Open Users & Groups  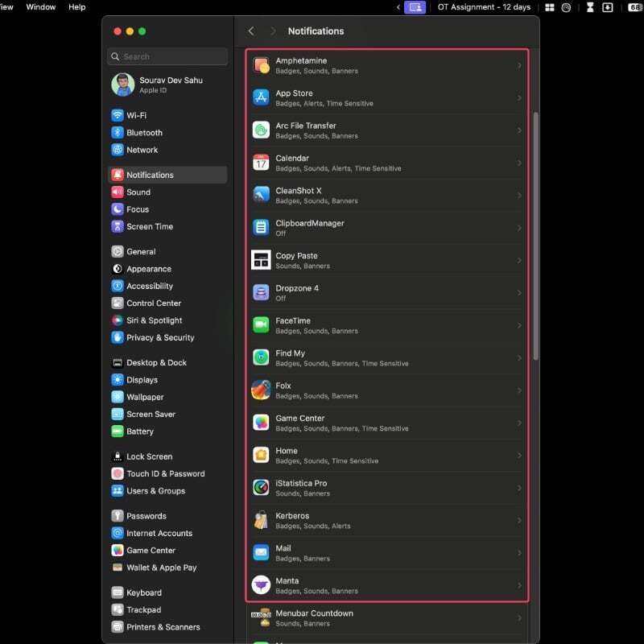[x=167, y=491]
